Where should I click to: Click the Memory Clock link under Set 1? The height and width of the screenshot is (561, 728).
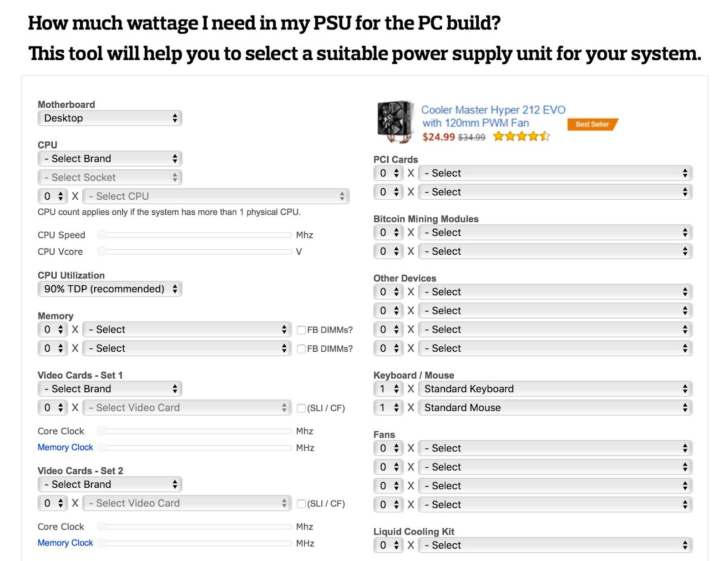tap(65, 447)
